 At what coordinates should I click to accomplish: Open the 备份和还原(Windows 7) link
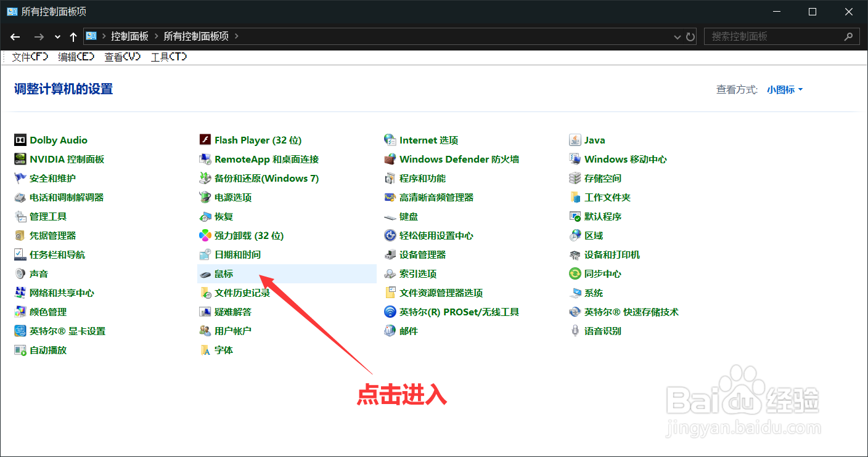266,178
